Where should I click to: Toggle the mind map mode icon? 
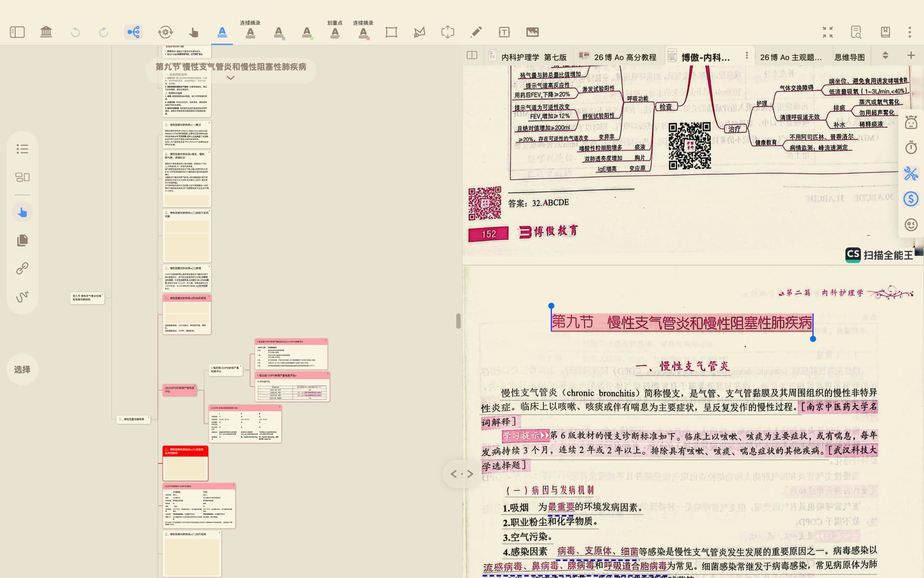tap(133, 32)
